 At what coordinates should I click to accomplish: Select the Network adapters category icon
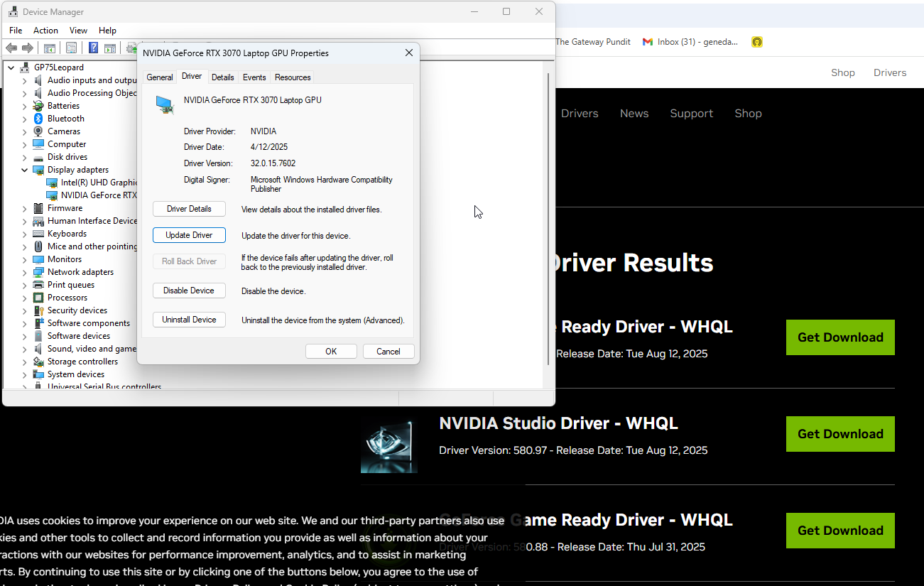click(38, 272)
